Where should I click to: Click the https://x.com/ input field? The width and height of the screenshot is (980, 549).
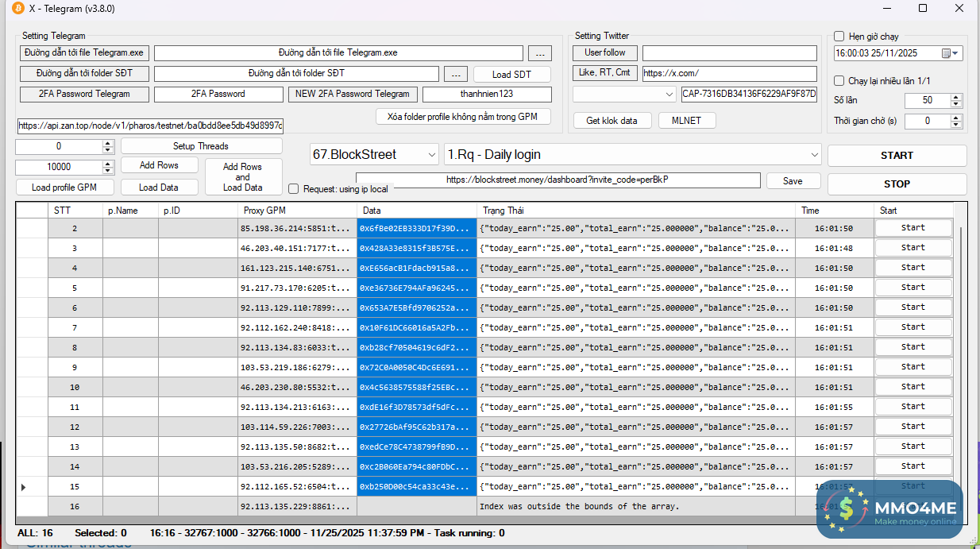(729, 73)
